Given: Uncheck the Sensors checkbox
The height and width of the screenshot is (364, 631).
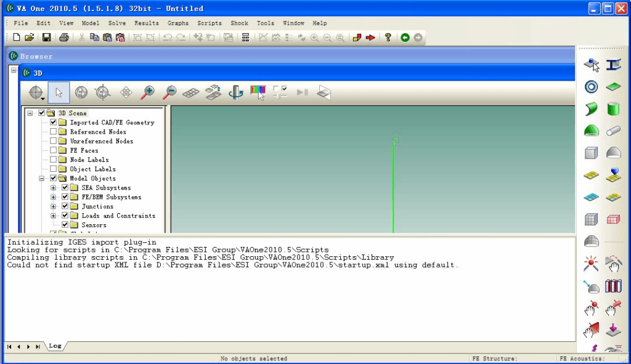Looking at the screenshot, I should coord(65,225).
